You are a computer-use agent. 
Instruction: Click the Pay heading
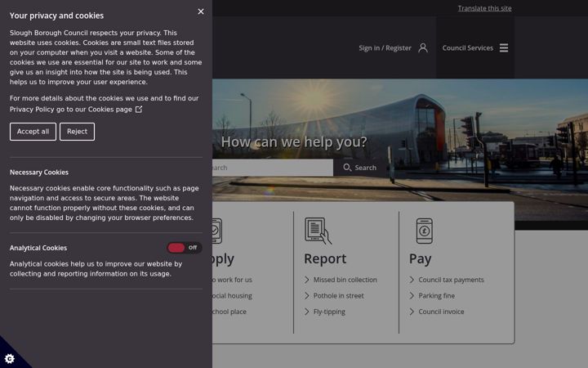[x=420, y=258]
